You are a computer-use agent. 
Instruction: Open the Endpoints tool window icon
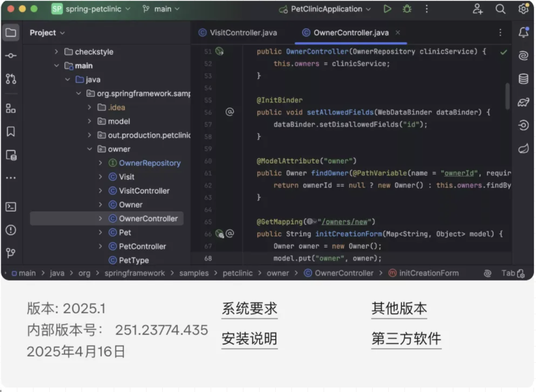coord(523,125)
